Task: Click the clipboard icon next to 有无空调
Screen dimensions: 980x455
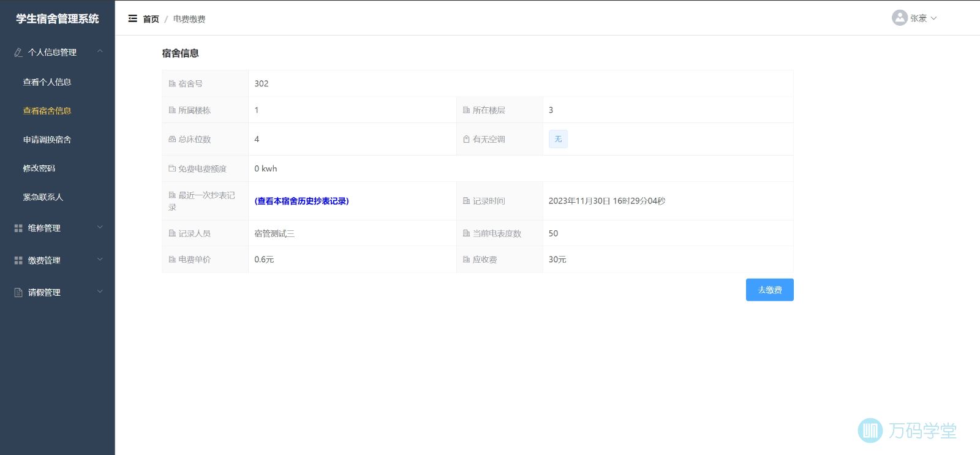Action: [466, 140]
